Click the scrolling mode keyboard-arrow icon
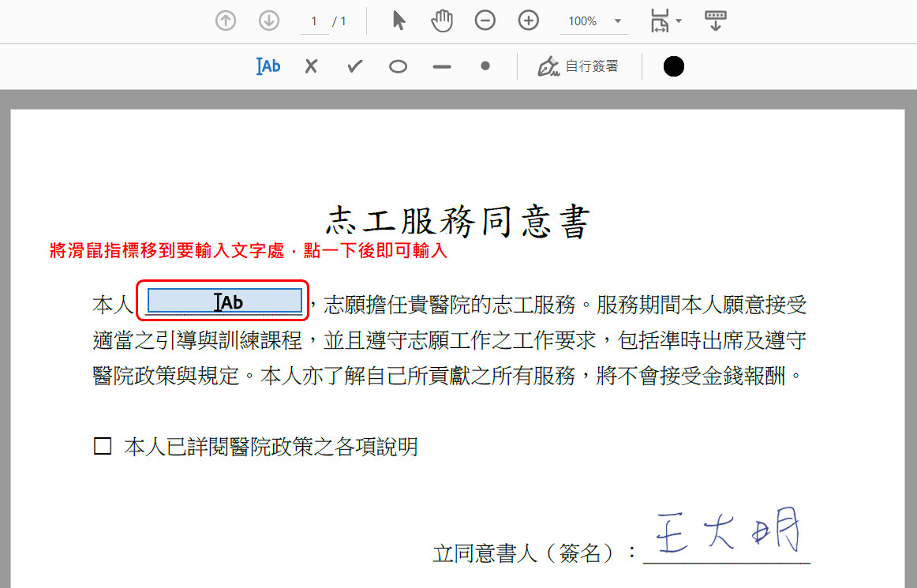Image resolution: width=917 pixels, height=588 pixels. click(715, 21)
